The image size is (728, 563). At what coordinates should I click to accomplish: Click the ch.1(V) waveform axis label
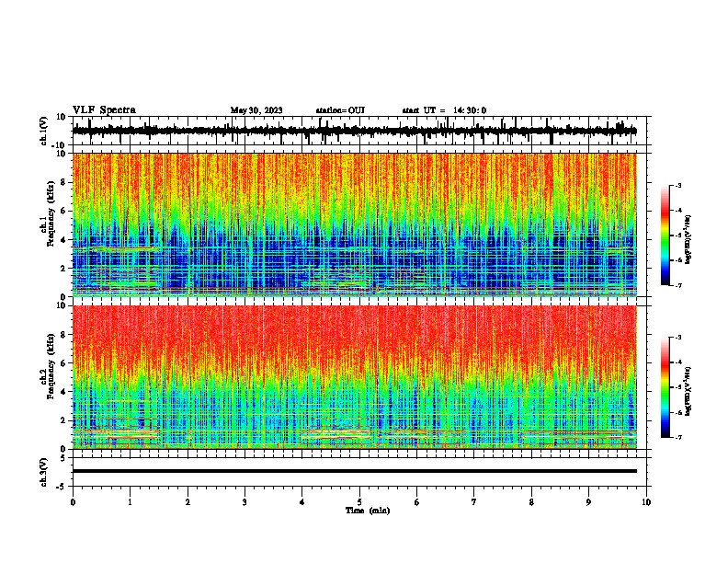point(44,131)
